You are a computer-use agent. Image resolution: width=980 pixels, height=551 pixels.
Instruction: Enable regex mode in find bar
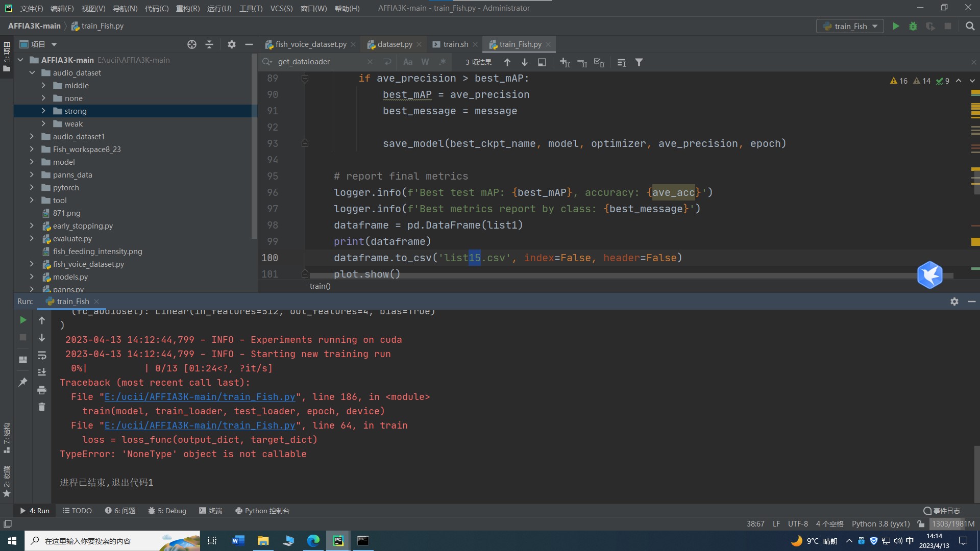(443, 62)
